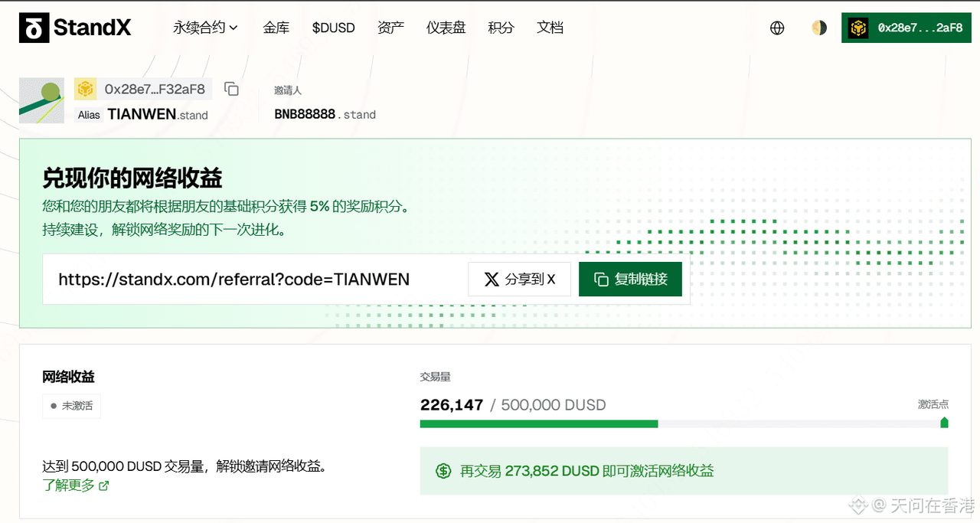Click the profile avatar image
The width and height of the screenshot is (980, 523).
point(41,100)
